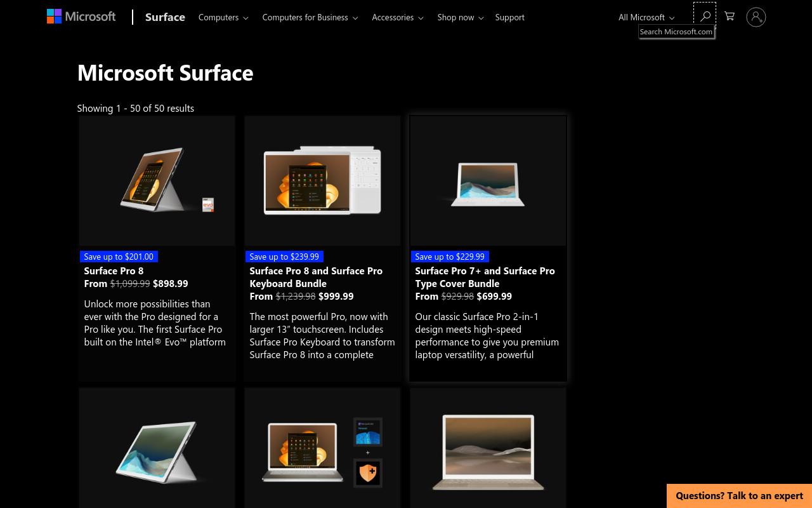This screenshot has width=812, height=508.
Task: Click the Microsoft logo
Action: point(81,17)
